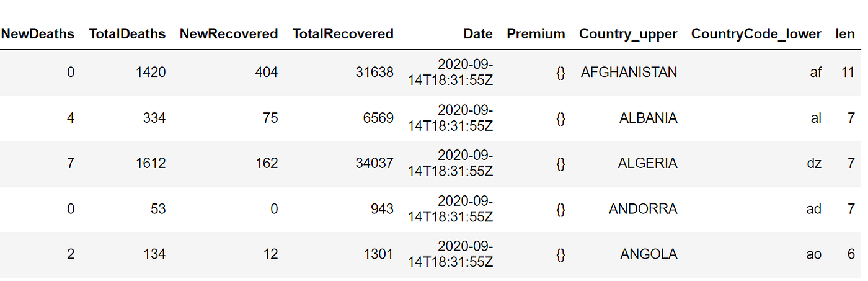Click the Premium column header
Screen dimensions: 868x281
click(x=536, y=34)
